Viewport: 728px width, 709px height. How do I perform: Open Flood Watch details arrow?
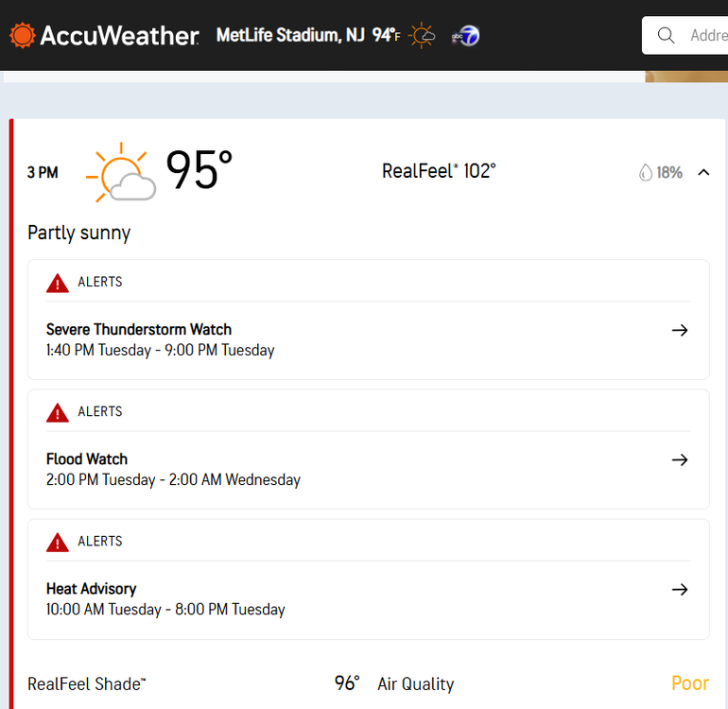(680, 459)
